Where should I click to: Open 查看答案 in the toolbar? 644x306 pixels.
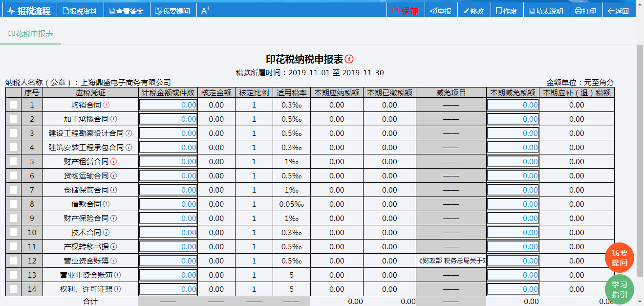pyautogui.click(x=126, y=11)
